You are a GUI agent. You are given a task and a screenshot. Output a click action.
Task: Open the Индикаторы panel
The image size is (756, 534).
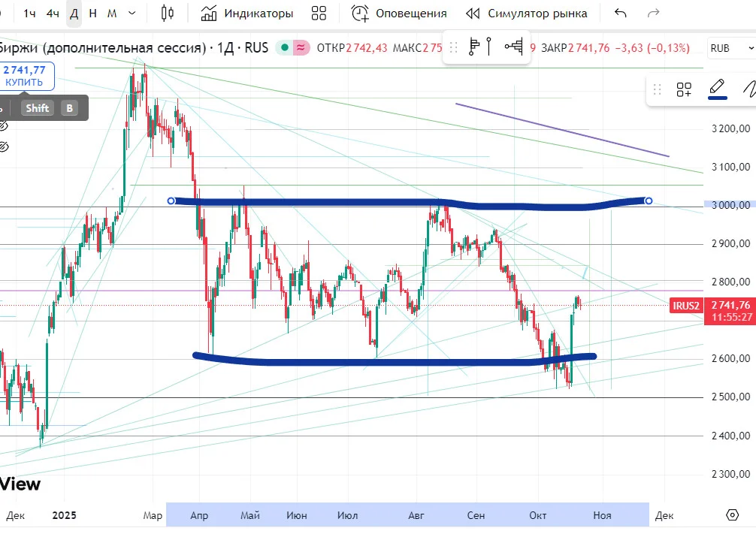[x=246, y=13]
